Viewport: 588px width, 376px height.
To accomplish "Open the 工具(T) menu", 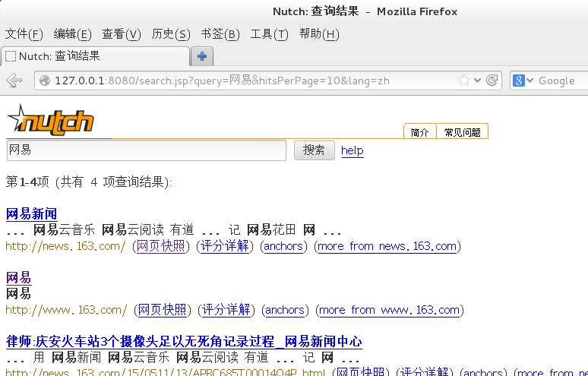I will click(x=269, y=34).
